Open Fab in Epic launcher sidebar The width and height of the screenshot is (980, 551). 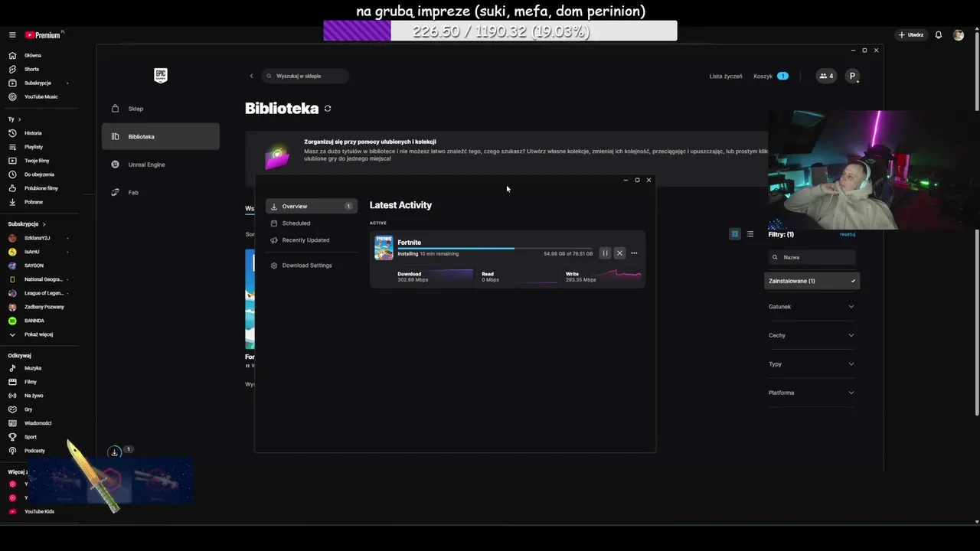161,192
